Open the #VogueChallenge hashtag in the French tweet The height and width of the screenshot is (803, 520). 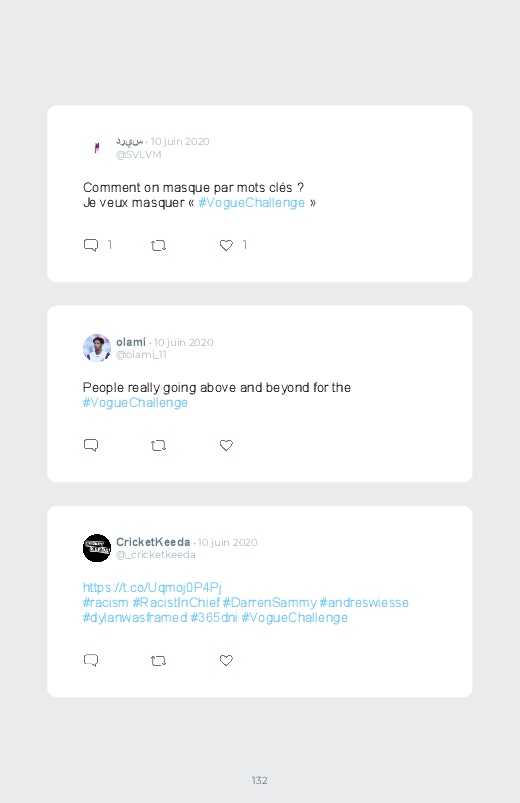[252, 203]
